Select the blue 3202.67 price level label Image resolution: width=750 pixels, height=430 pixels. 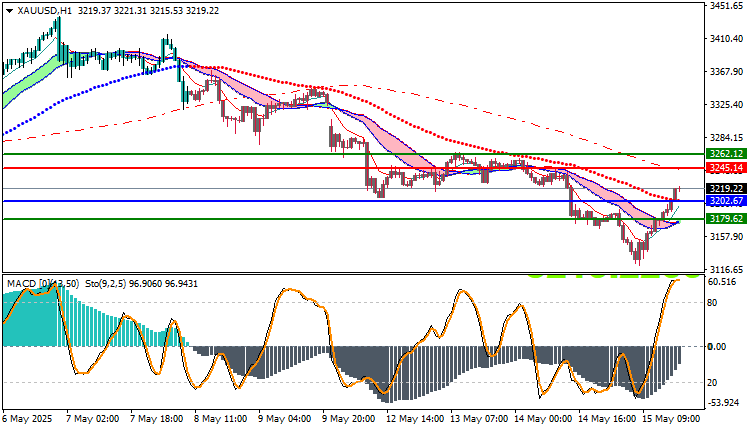coord(726,201)
